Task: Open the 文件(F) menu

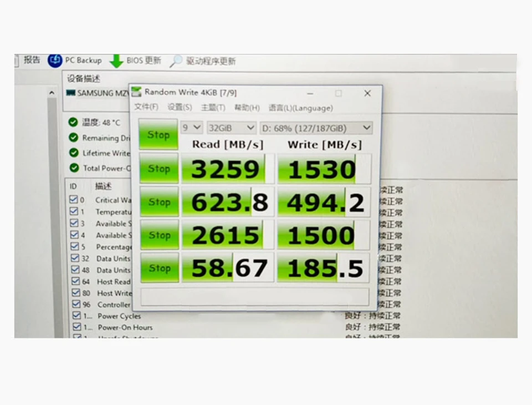Action: (x=146, y=108)
